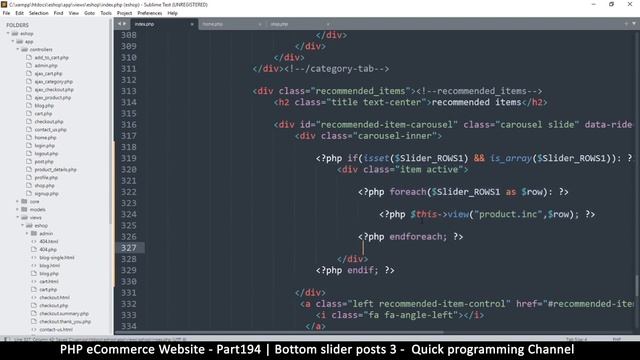Open the Tools menu
Image resolution: width=640 pixels, height=360 pixels.
click(106, 13)
